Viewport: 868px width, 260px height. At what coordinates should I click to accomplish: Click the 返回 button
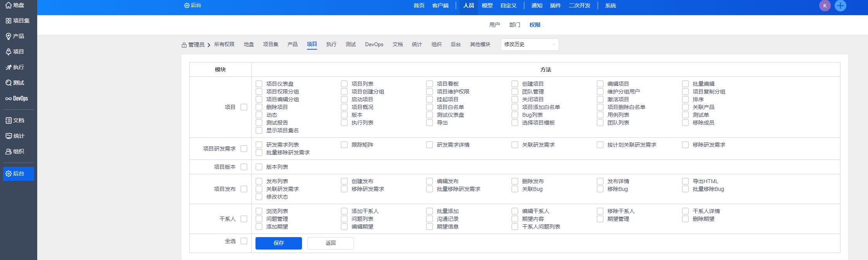tap(330, 243)
